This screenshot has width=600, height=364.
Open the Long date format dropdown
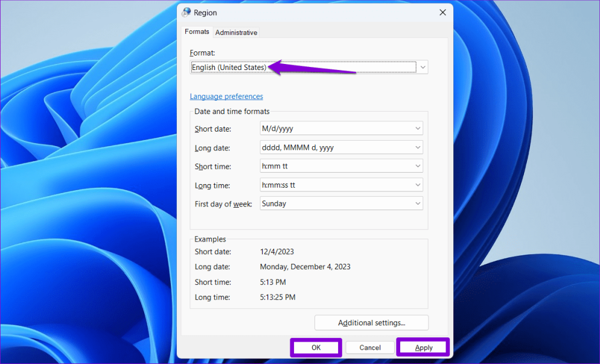click(418, 147)
